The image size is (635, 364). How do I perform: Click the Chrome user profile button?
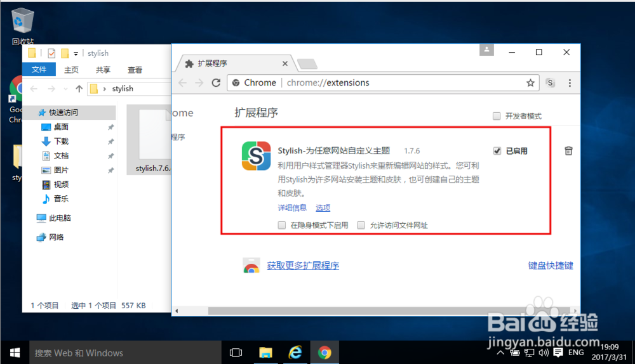[486, 50]
